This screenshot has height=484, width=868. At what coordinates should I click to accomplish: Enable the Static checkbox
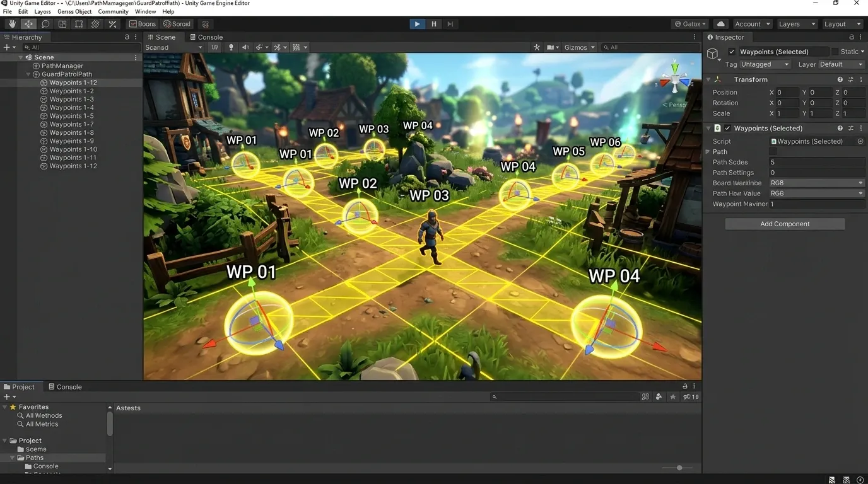[x=835, y=52]
